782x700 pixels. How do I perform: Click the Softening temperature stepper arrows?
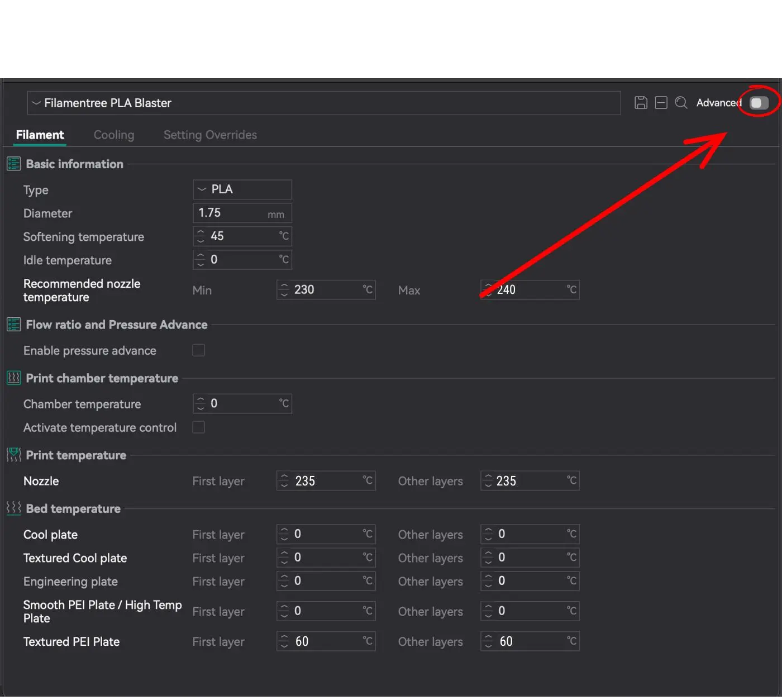tap(201, 236)
